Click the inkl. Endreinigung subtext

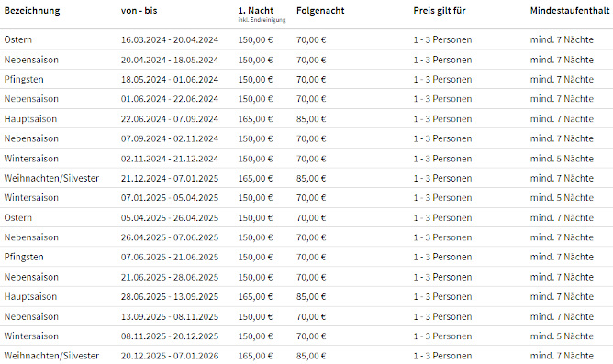click(x=262, y=20)
